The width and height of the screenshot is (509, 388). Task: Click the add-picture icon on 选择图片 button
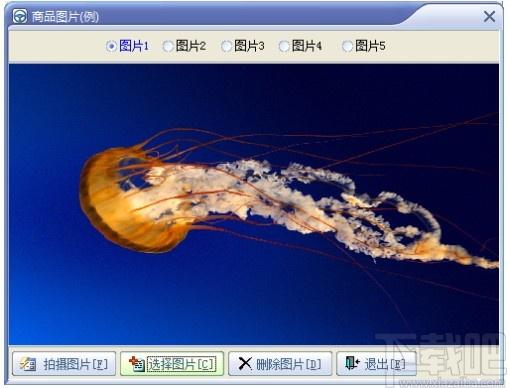137,364
